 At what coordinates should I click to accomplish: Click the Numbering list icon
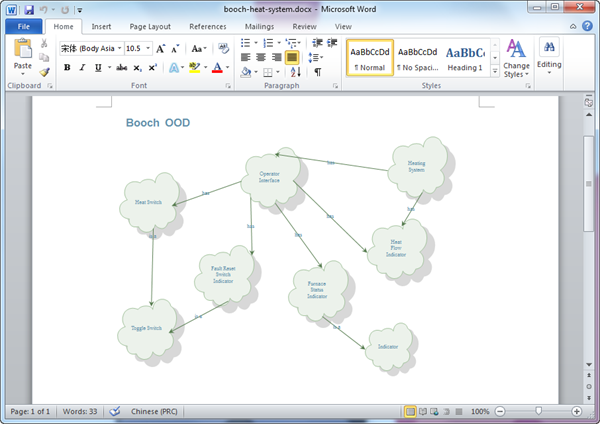[268, 42]
